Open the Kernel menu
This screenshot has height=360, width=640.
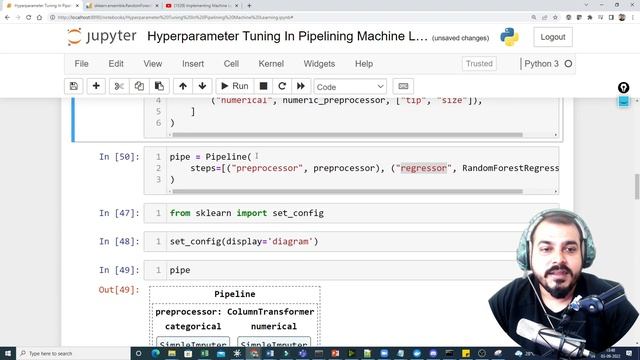click(x=271, y=64)
